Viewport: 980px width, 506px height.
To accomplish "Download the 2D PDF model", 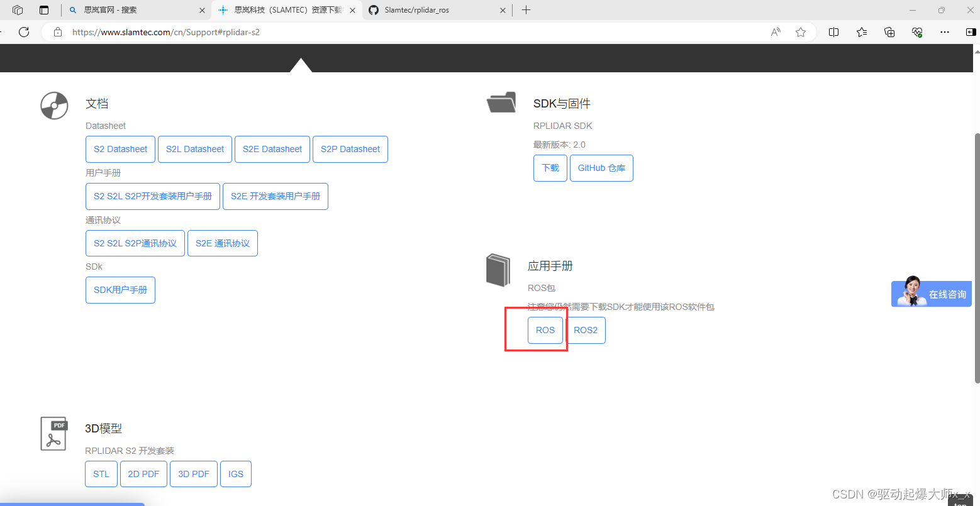I will point(143,474).
